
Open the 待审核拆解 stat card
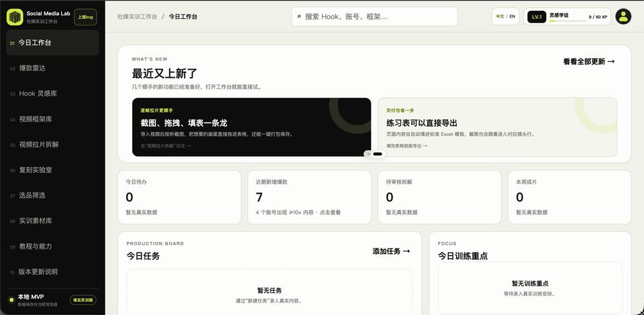pyautogui.click(x=439, y=197)
